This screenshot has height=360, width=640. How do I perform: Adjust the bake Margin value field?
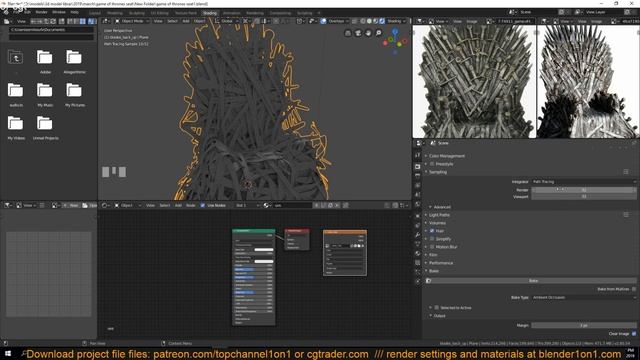click(584, 325)
